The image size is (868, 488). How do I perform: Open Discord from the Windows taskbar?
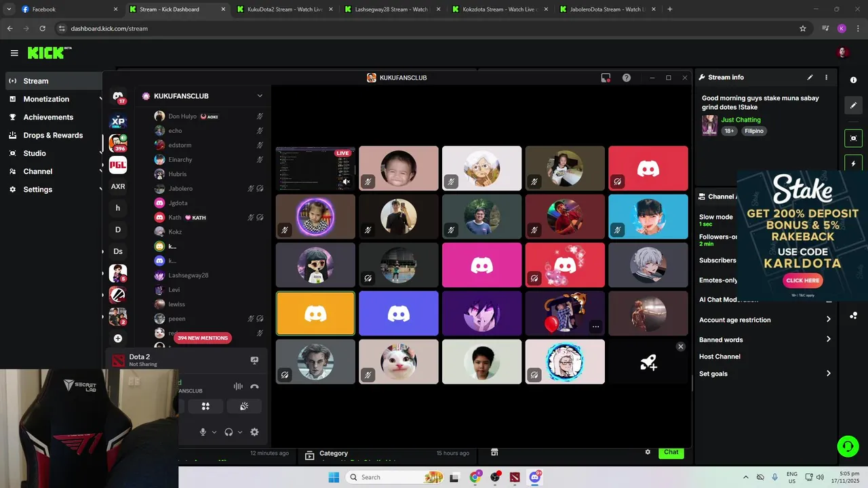coord(535,477)
